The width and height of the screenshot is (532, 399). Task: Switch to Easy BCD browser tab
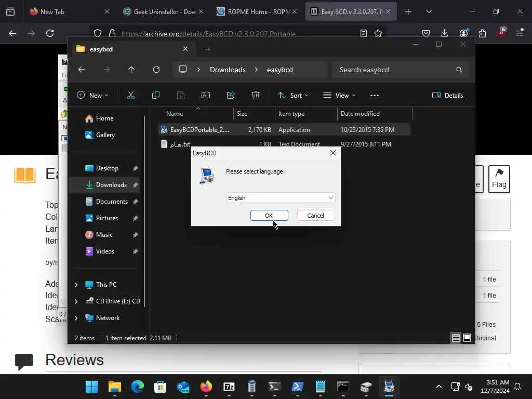point(351,11)
